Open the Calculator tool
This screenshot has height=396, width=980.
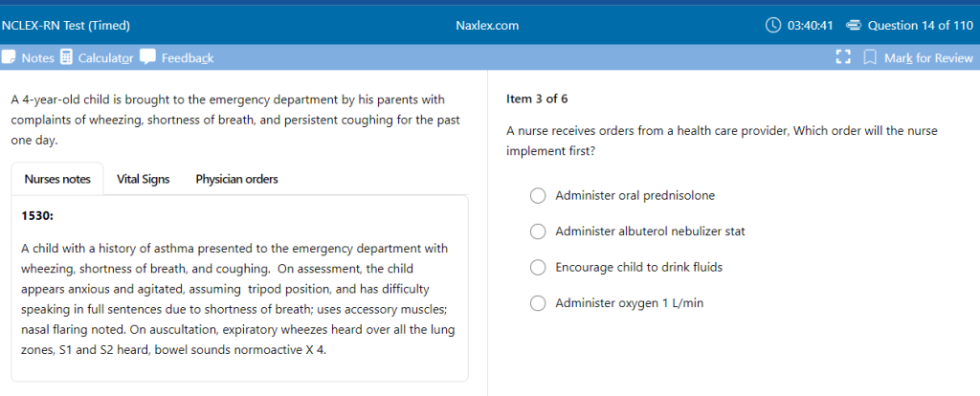[x=67, y=58]
